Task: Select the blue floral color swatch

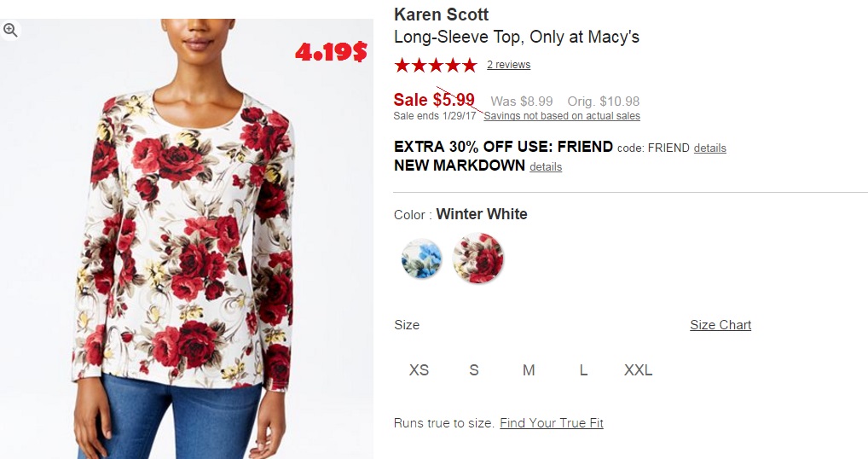Action: pos(421,259)
